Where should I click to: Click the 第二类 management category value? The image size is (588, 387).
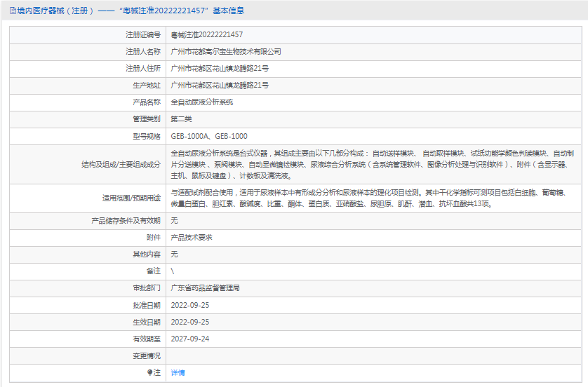(181, 118)
